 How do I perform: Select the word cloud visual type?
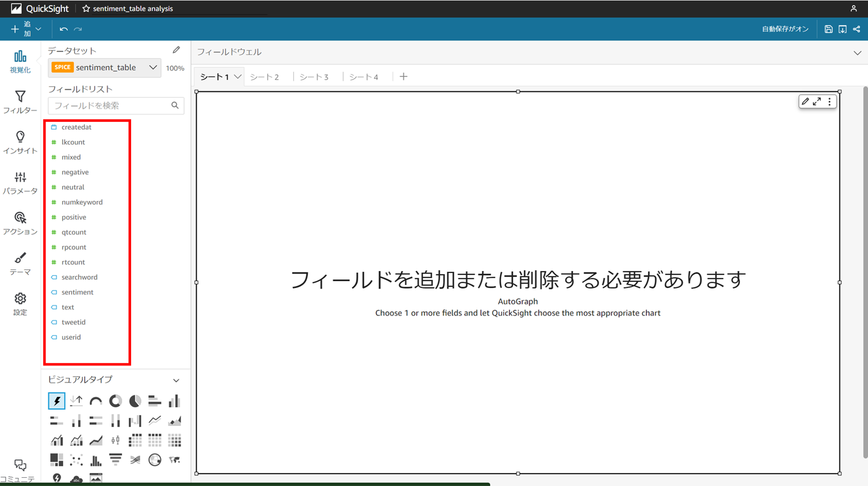click(76, 478)
